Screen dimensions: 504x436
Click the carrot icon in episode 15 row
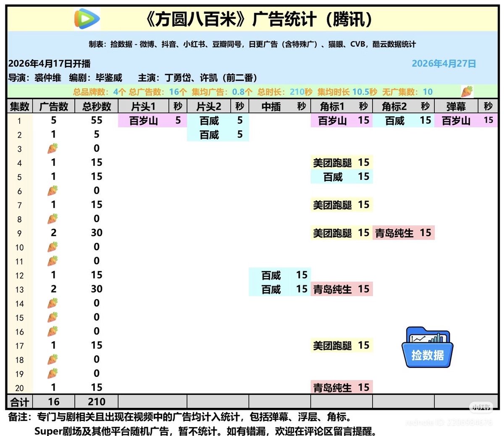click(x=52, y=317)
